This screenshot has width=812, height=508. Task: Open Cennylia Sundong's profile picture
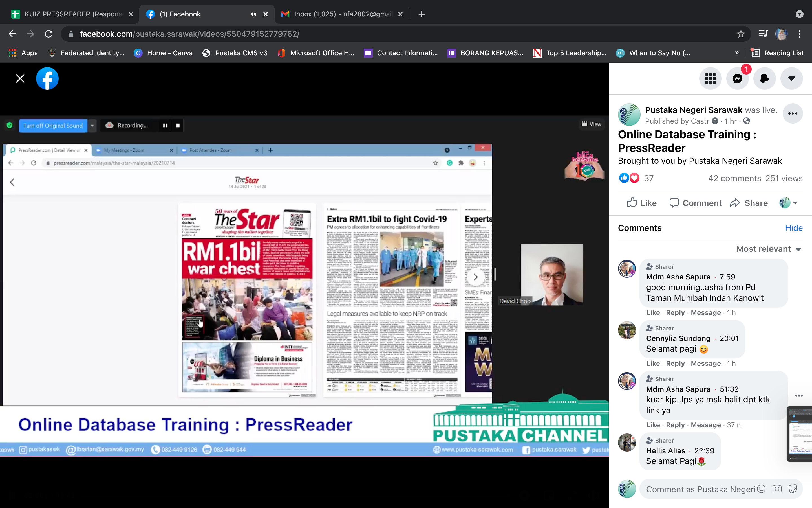pos(627,330)
